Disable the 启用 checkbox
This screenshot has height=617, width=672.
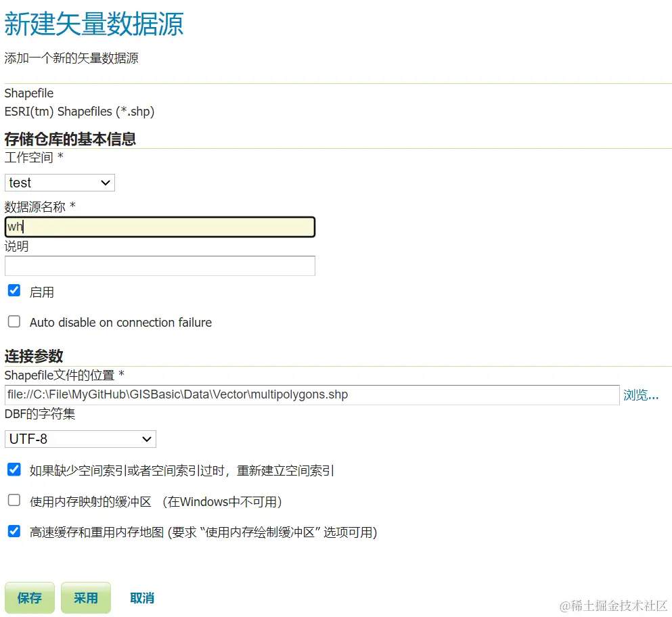[x=14, y=290]
